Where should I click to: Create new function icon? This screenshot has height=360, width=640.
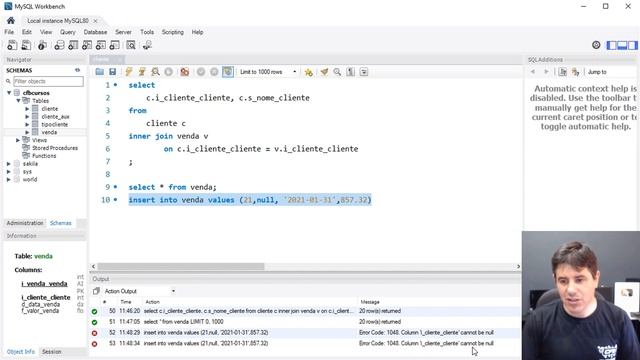[x=115, y=45]
